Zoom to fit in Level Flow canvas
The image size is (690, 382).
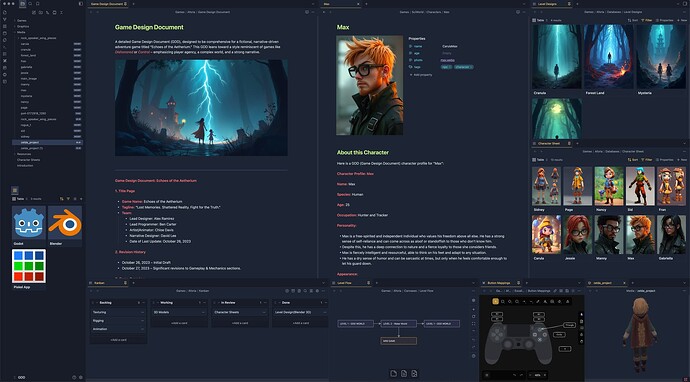[473, 324]
